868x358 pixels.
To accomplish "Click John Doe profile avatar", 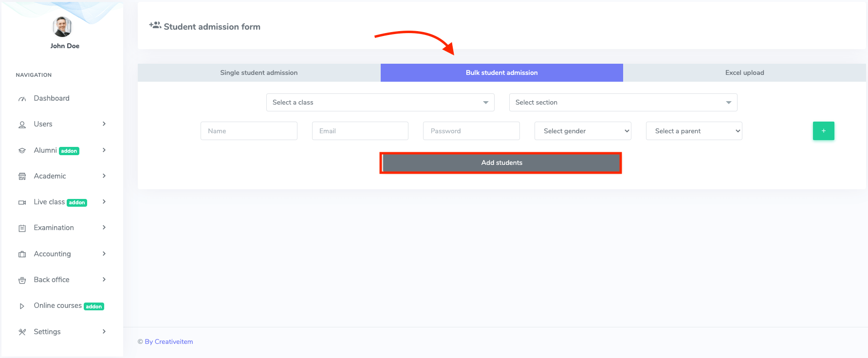I will (x=62, y=27).
